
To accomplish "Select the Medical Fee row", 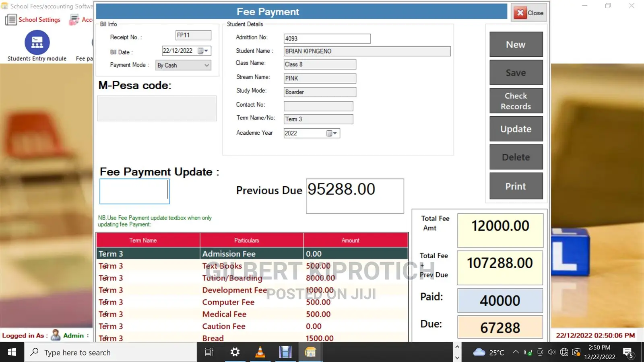I will 252,314.
